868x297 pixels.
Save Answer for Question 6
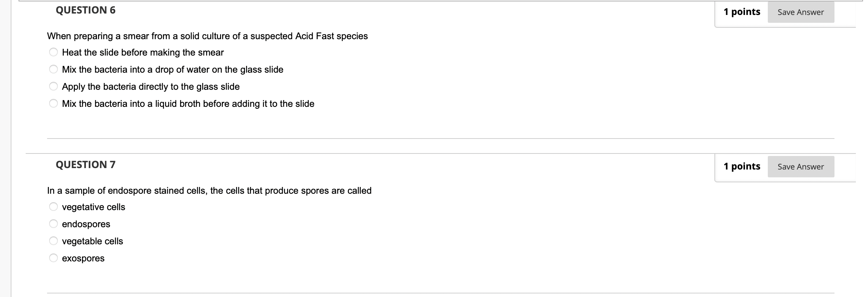[801, 12]
